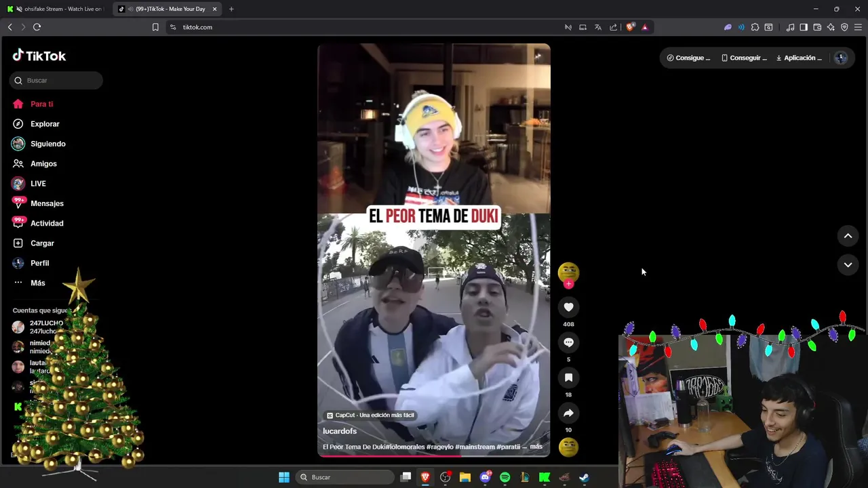The image size is (868, 488).
Task: Go to previous video with up chevron
Action: coord(848,236)
